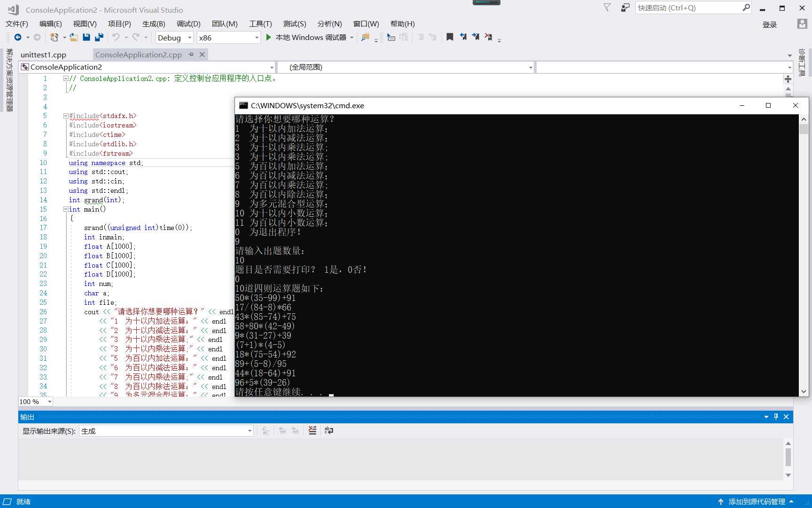The height and width of the screenshot is (508, 812).
Task: Open the 100 % zoom dropdown
Action: (x=49, y=402)
